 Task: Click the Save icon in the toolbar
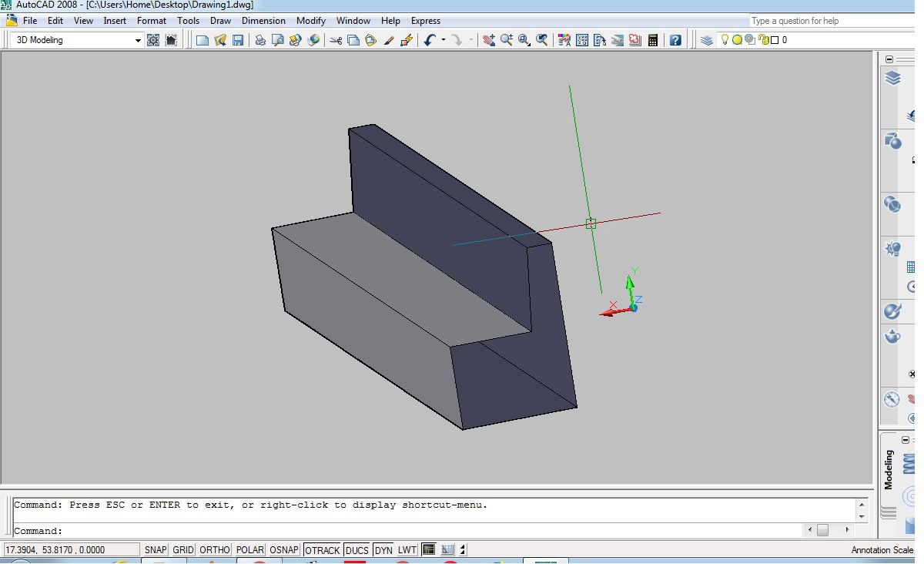click(238, 40)
